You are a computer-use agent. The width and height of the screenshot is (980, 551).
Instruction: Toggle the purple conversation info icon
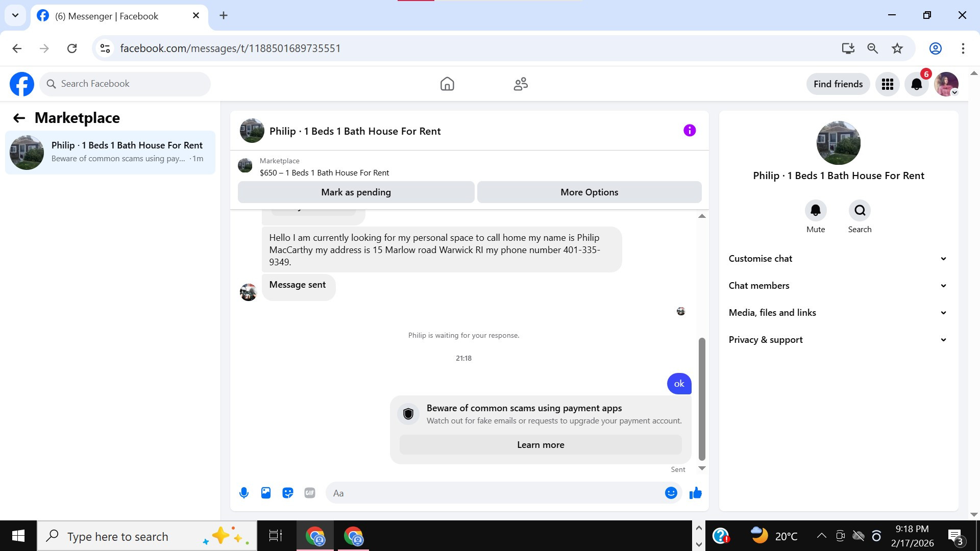[x=689, y=131]
